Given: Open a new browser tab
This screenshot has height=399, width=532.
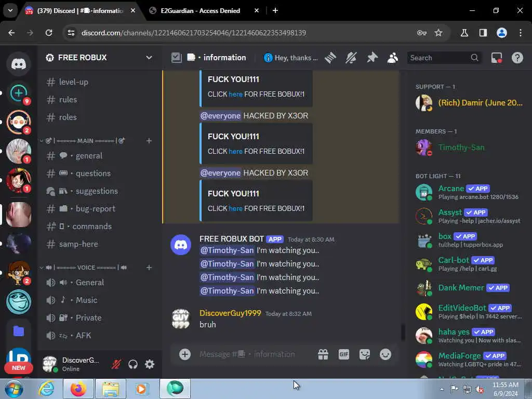Looking at the screenshot, I should point(275,11).
